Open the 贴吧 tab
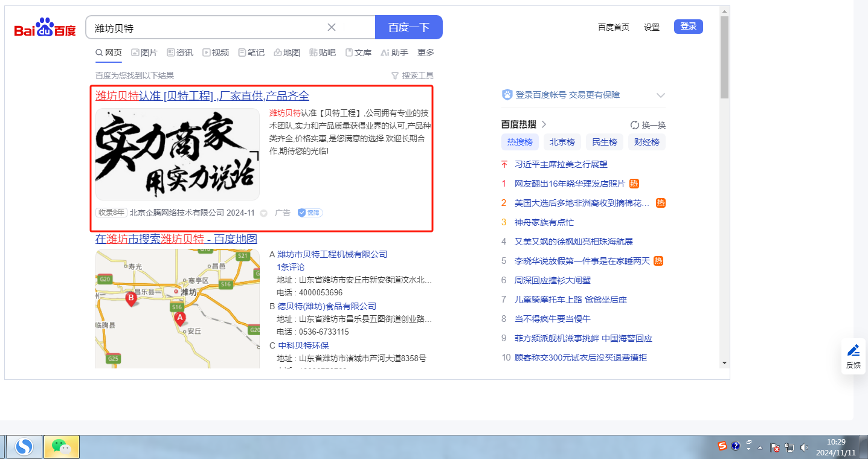 coord(323,53)
